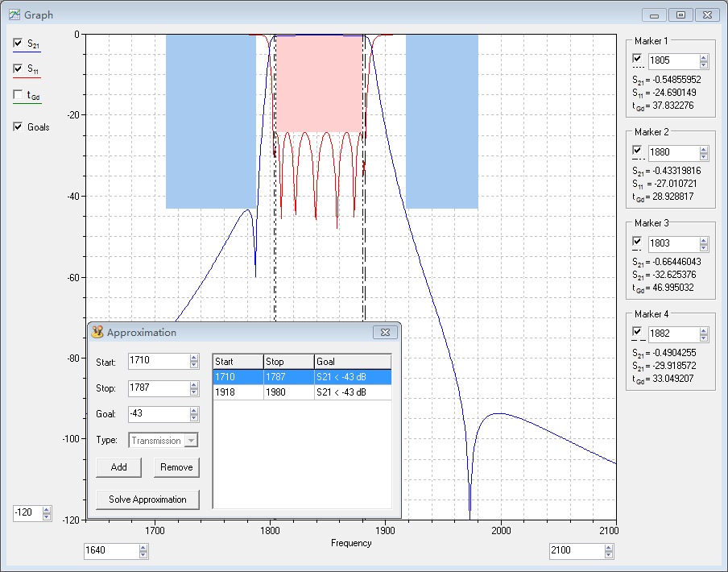Enable the tGd group delay checkbox

coord(19,95)
